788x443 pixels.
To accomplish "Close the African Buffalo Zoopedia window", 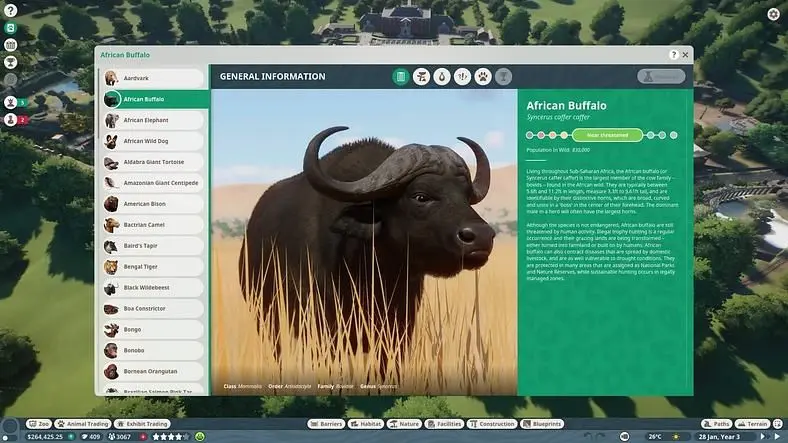I will click(685, 54).
